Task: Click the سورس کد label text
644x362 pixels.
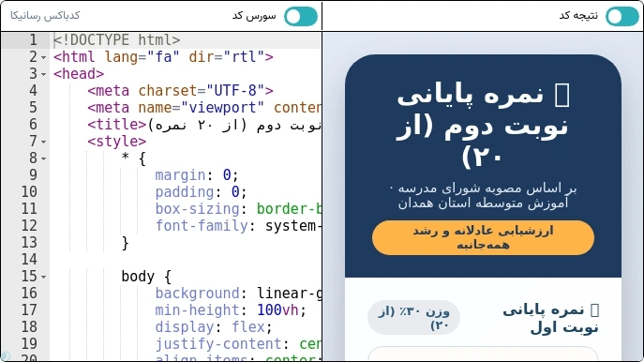Action: (254, 16)
